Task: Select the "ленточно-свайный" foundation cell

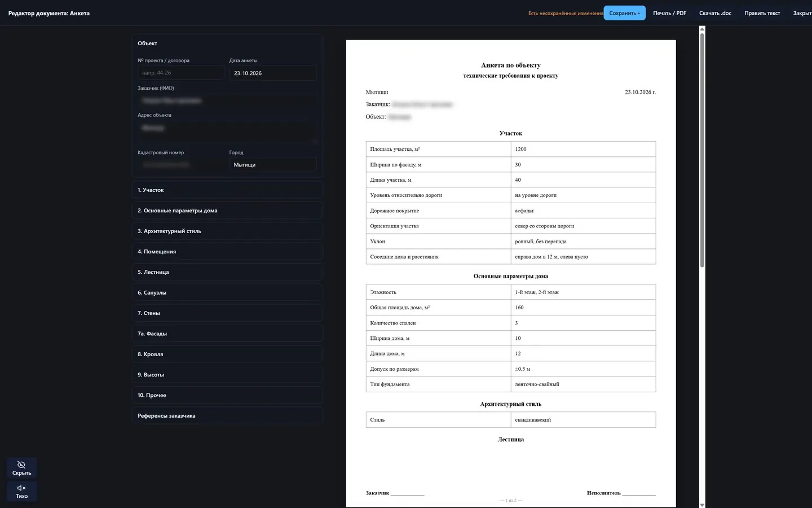Action: (583, 384)
